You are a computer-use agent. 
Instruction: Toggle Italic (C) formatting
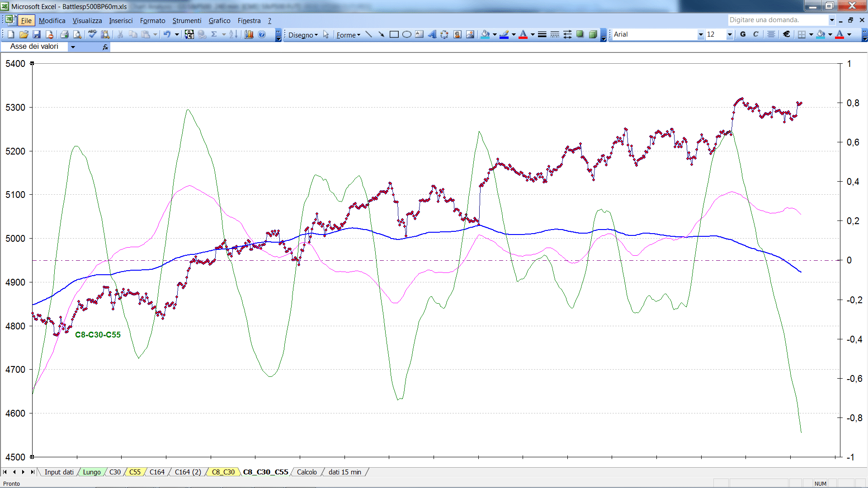click(755, 34)
